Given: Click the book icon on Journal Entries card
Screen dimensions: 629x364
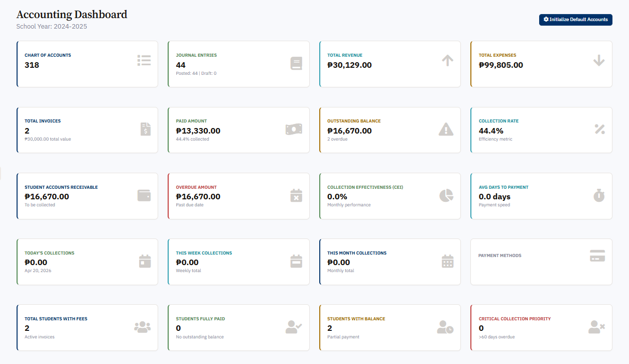Looking at the screenshot, I should [296, 63].
